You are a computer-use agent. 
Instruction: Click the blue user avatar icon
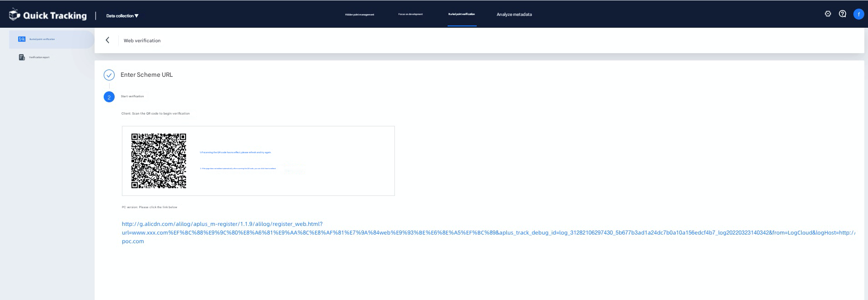click(x=858, y=14)
